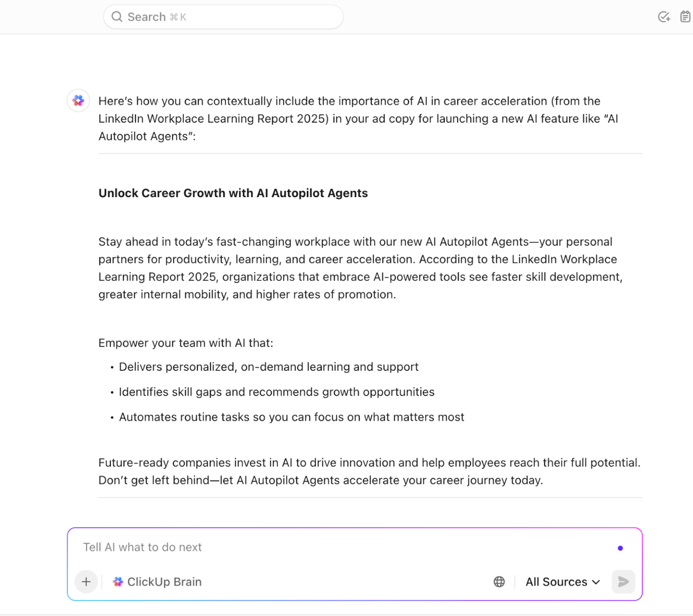Open the notepad icon in top bar
This screenshot has width=693, height=616.
pos(685,17)
